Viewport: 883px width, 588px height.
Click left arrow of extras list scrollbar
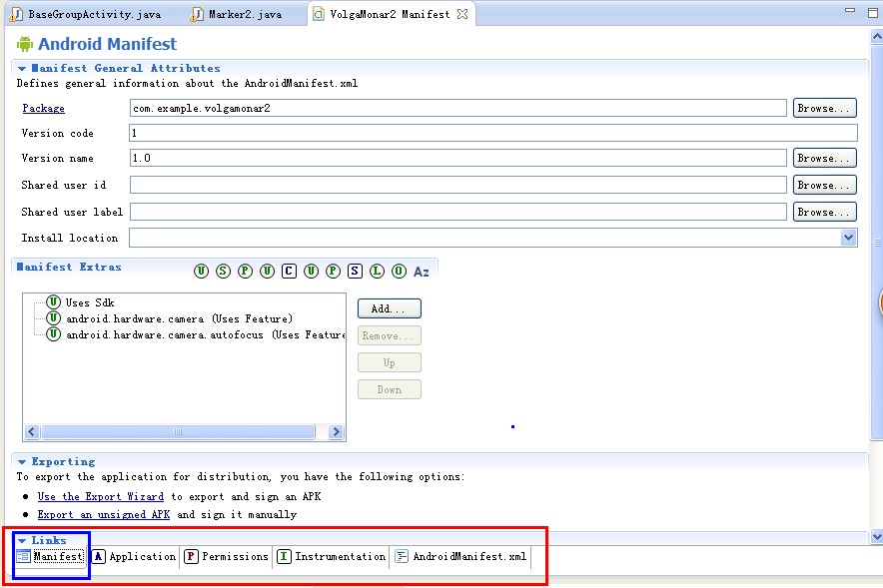32,431
